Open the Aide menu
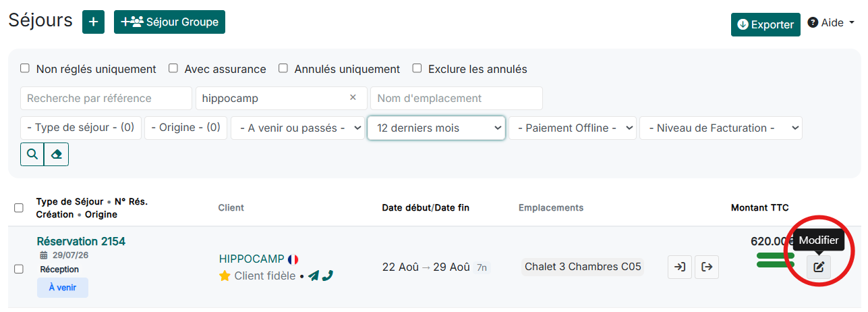Screen dimensions: 868x312 (x=831, y=22)
